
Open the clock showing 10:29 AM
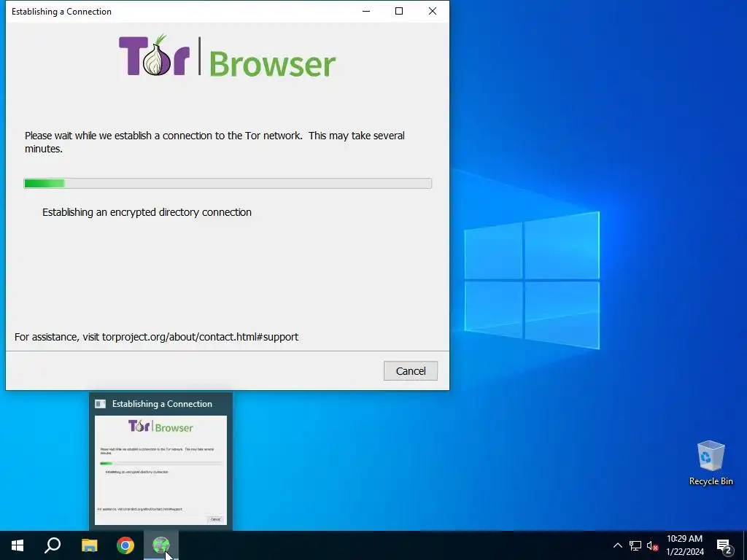click(684, 545)
